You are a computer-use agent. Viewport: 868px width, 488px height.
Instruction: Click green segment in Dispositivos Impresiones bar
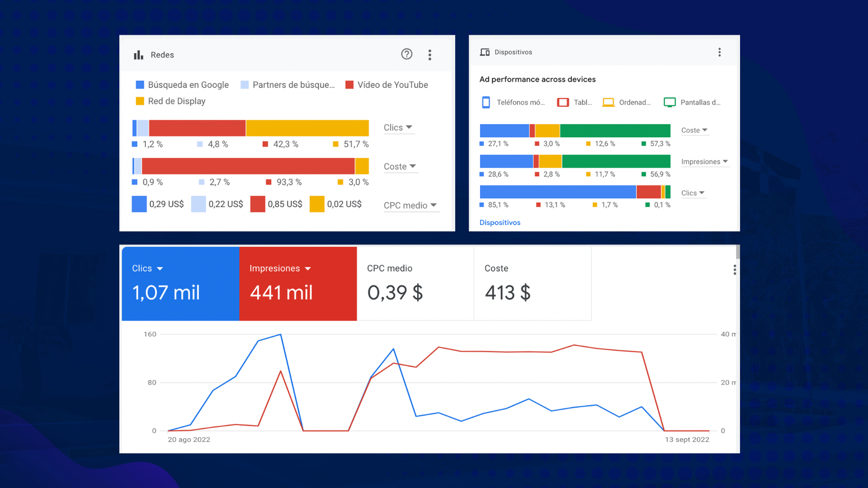[x=616, y=161]
